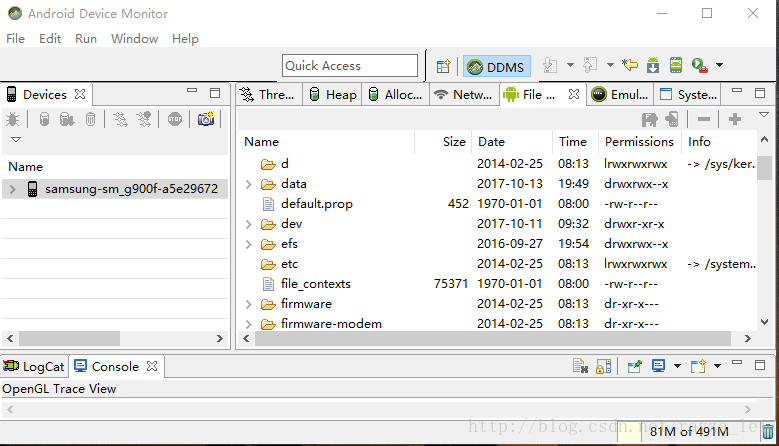Click the garbage collector trash icon
The width and height of the screenshot is (779, 446).
[x=768, y=431]
